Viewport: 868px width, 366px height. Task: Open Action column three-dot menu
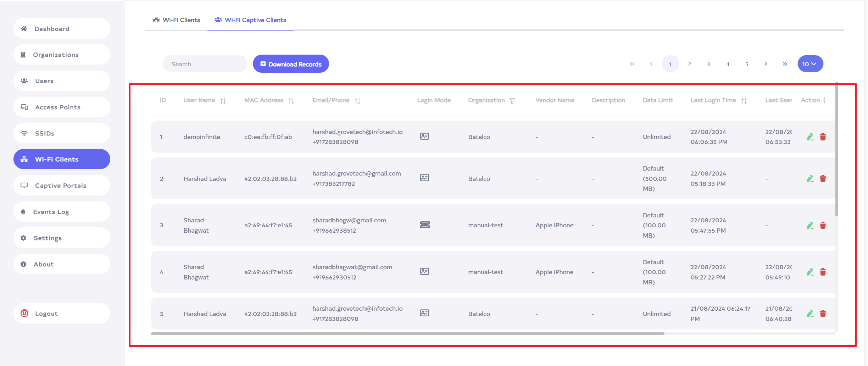pyautogui.click(x=824, y=100)
